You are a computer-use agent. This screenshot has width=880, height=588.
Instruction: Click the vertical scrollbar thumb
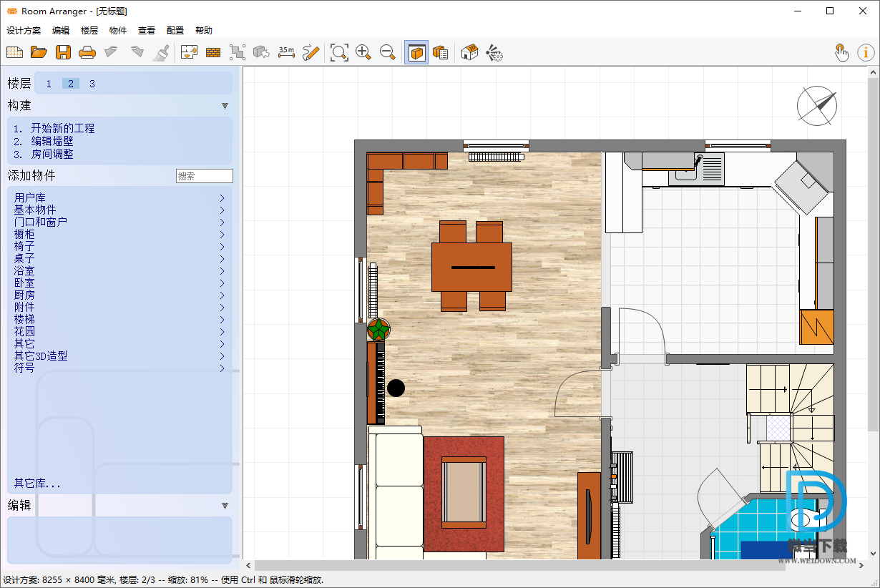(874, 255)
